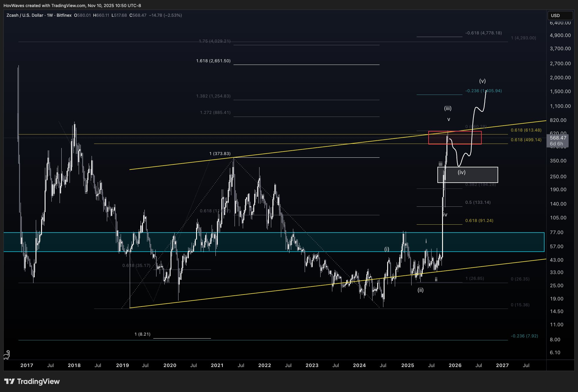Image resolution: width=578 pixels, height=392 pixels.
Task: Click the 0.618 (613.48) yellow level label
Action: pos(526,130)
